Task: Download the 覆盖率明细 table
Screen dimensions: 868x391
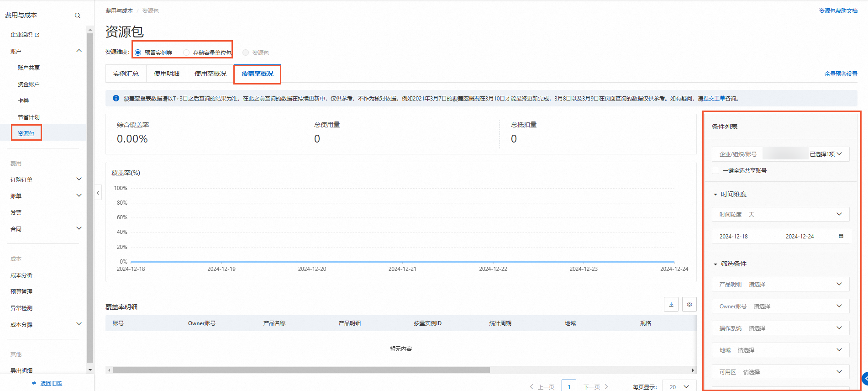Action: [671, 304]
